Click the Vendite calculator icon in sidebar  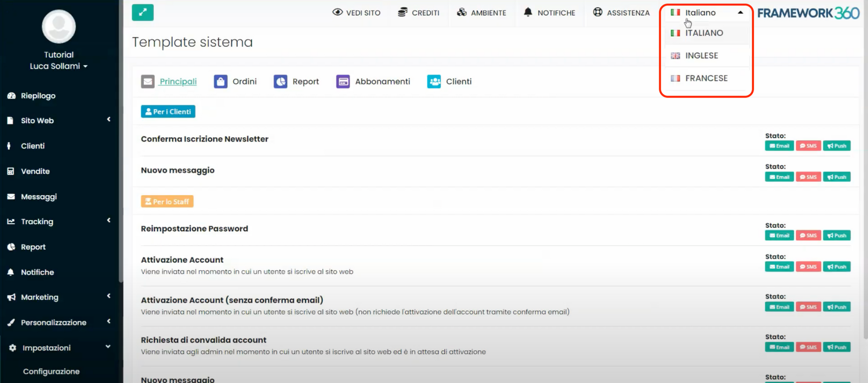(x=11, y=171)
